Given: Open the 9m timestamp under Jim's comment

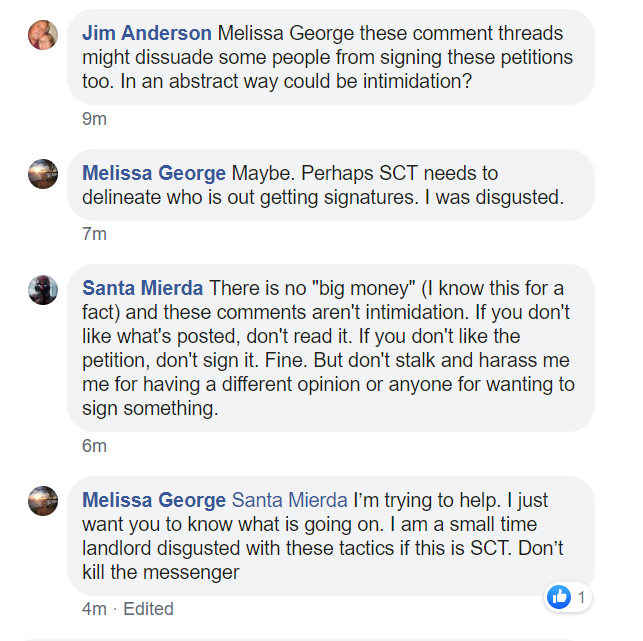Looking at the screenshot, I should pos(94,119).
